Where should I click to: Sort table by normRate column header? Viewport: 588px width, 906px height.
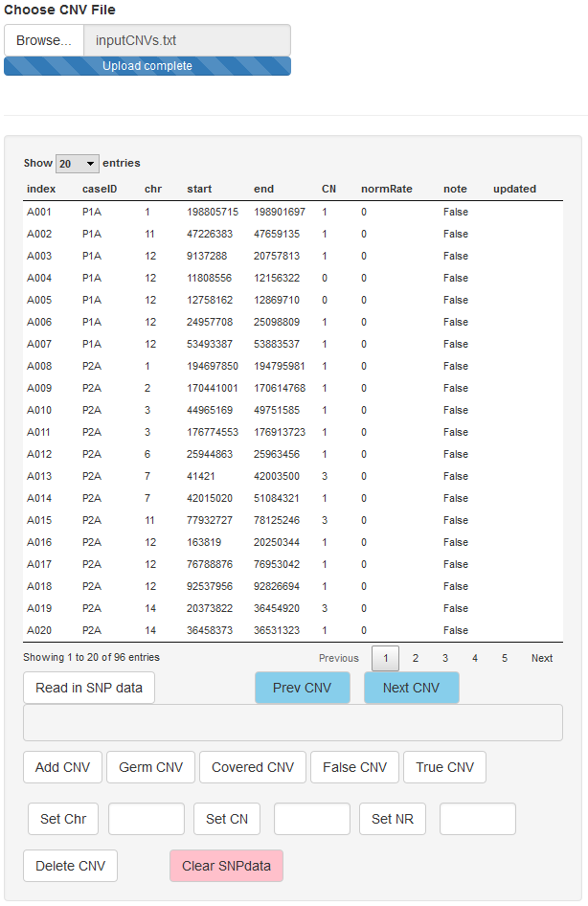[387, 189]
